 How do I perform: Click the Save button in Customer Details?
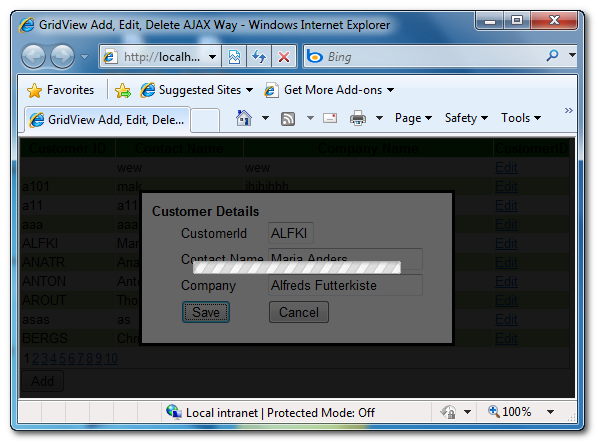point(206,312)
